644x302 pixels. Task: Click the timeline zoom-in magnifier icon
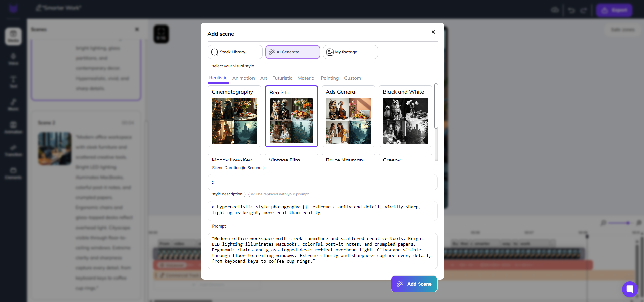[x=639, y=223]
